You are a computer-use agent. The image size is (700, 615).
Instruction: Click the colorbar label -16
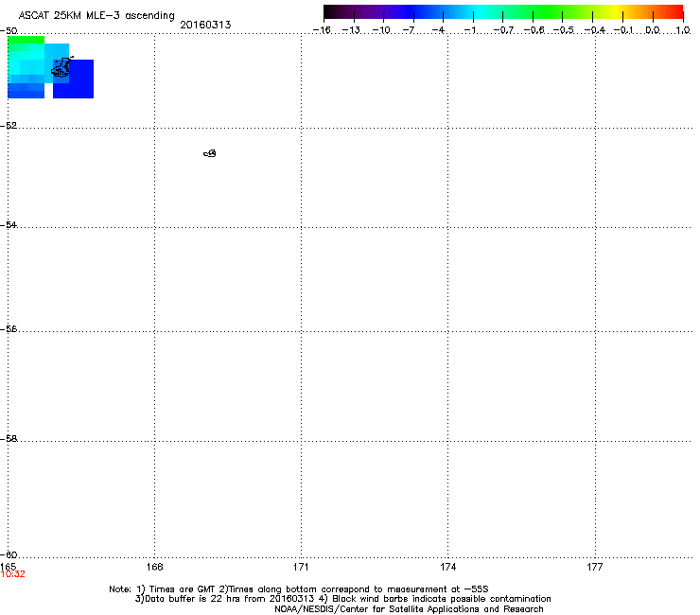(x=322, y=30)
